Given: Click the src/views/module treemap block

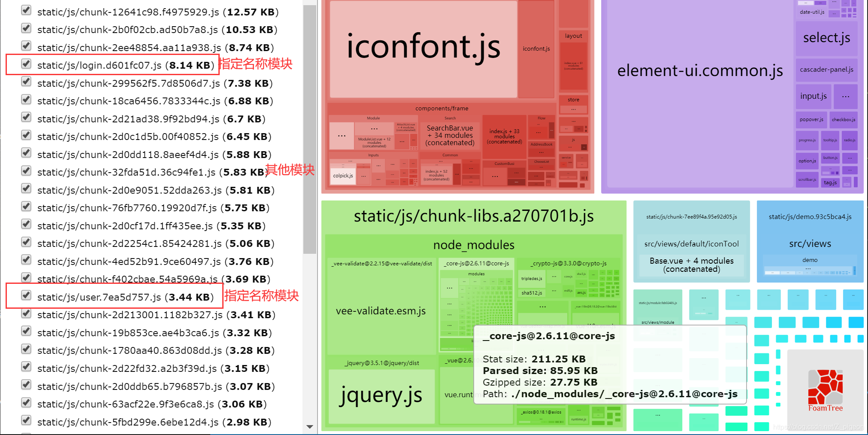Looking at the screenshot, I should pyautogui.click(x=658, y=322).
